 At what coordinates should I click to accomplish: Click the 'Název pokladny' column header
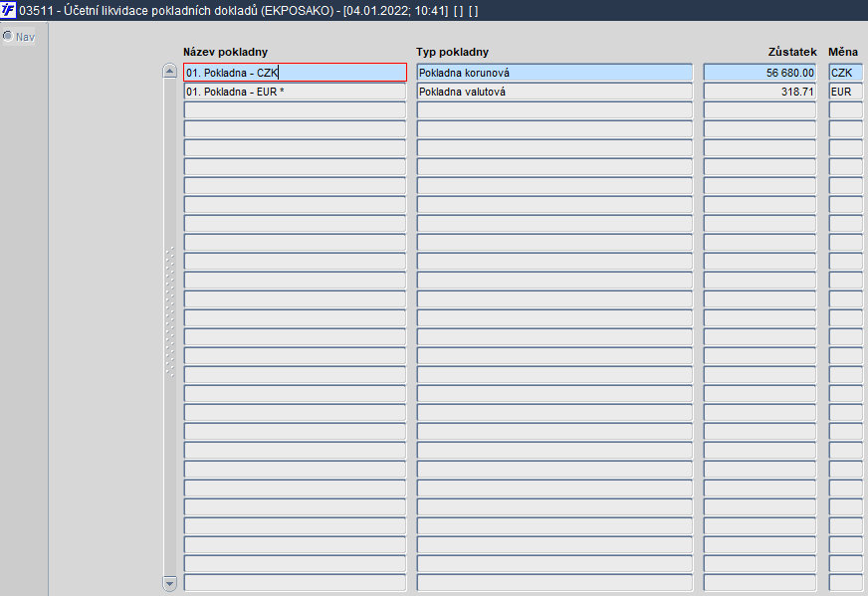tap(225, 52)
